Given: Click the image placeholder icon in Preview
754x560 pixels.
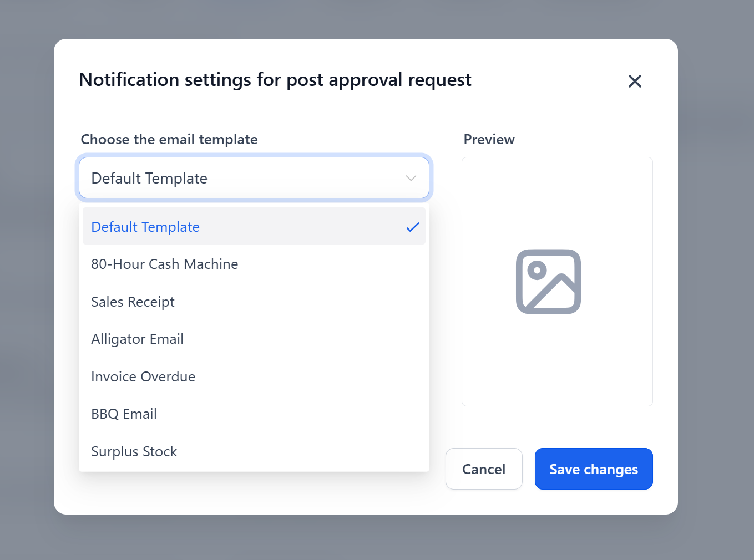Looking at the screenshot, I should 548,282.
